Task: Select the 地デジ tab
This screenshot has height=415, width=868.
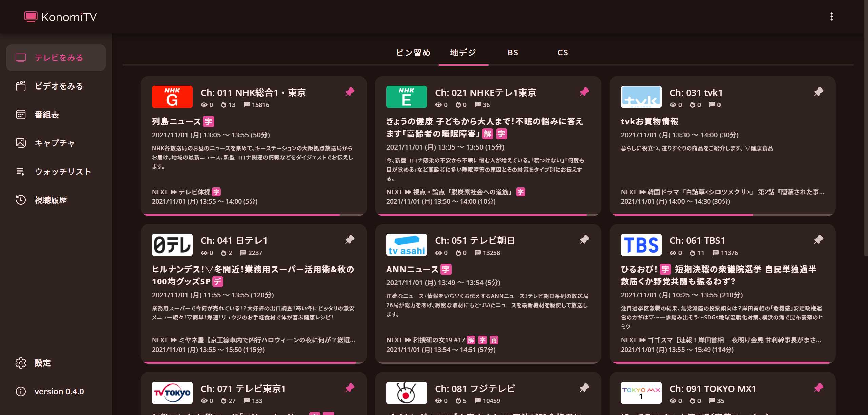Action: (x=463, y=53)
